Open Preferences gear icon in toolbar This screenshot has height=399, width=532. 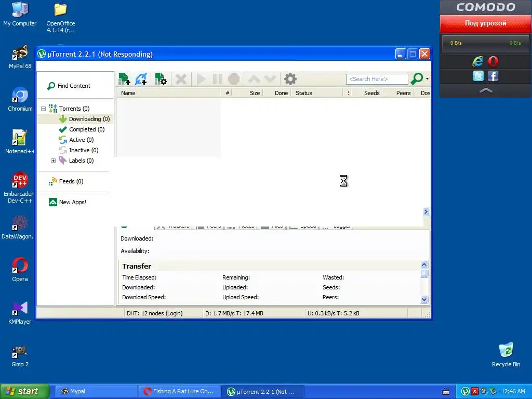[x=290, y=79]
